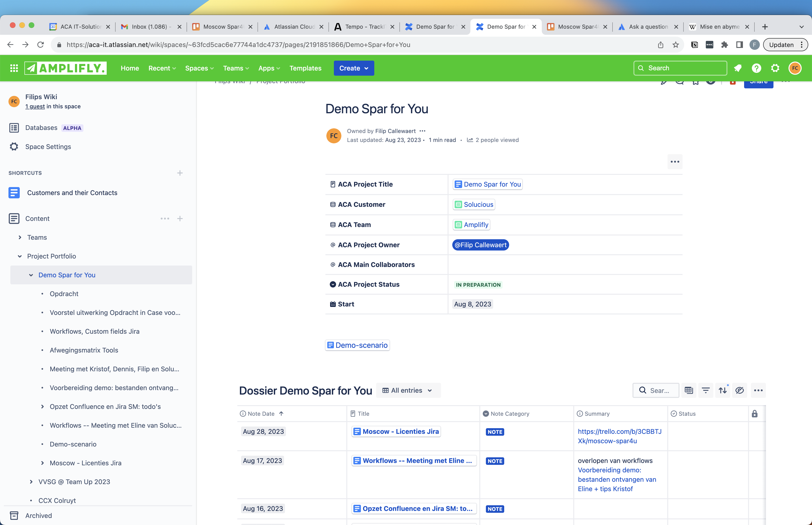Viewport: 812px width, 525px height.
Task: Click the Databases icon in sidebar
Action: click(x=14, y=128)
